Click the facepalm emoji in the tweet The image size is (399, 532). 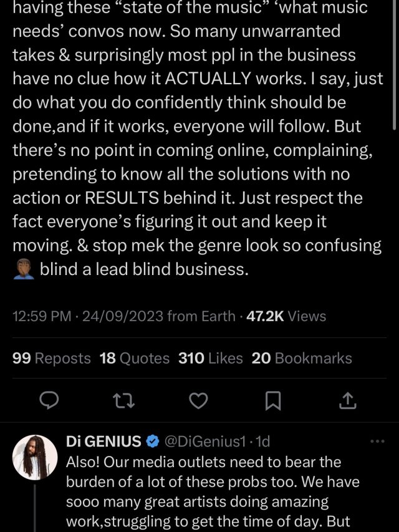tap(23, 269)
